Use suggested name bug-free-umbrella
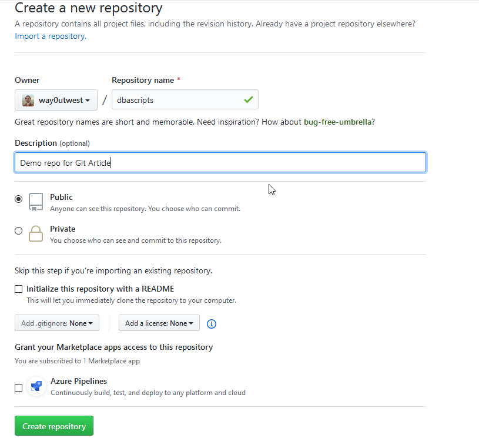The image size is (479, 448). (x=337, y=122)
